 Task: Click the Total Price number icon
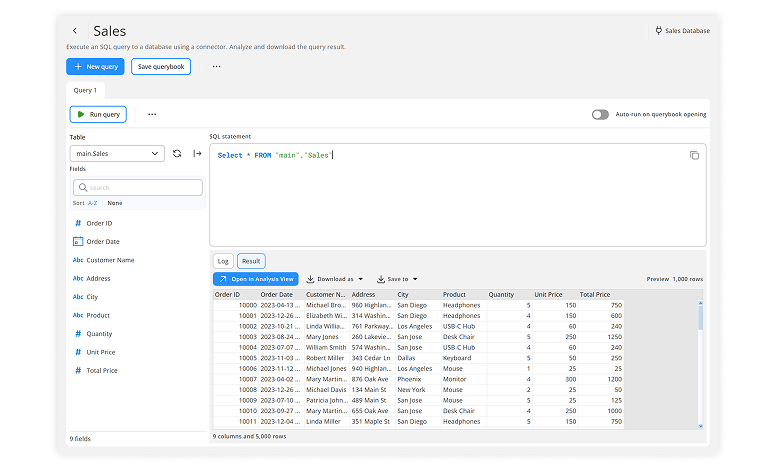(x=78, y=370)
